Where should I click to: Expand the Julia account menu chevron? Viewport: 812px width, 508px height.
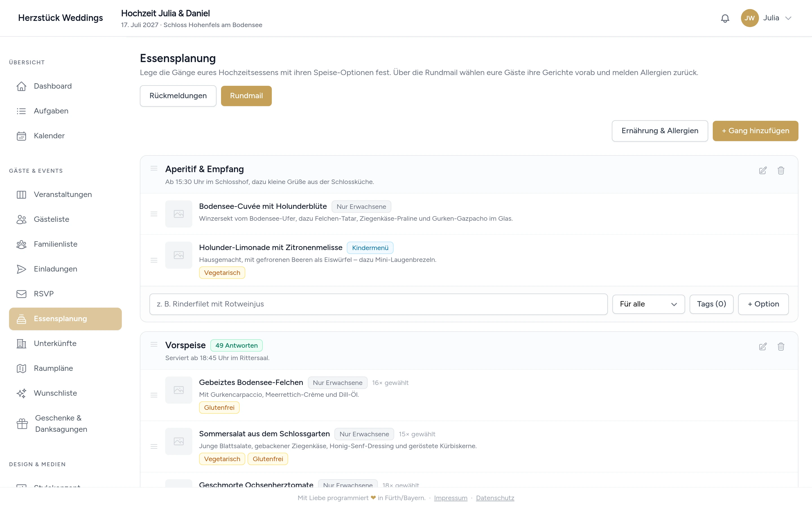pos(788,18)
